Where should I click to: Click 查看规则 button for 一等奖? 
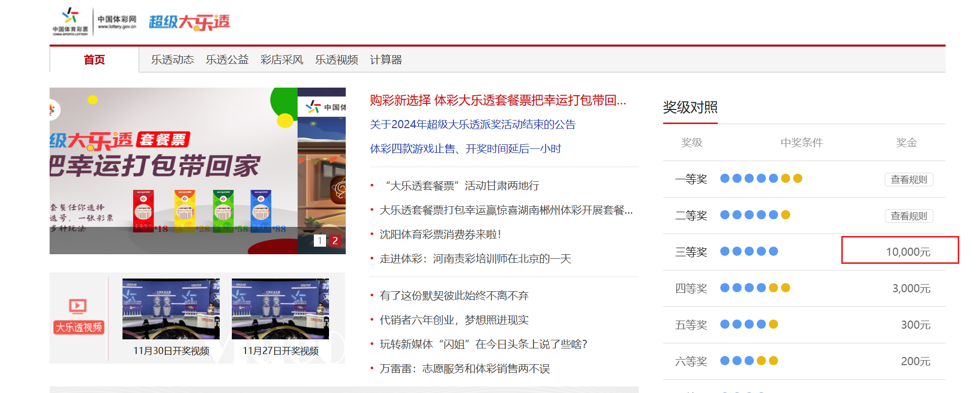pyautogui.click(x=909, y=179)
